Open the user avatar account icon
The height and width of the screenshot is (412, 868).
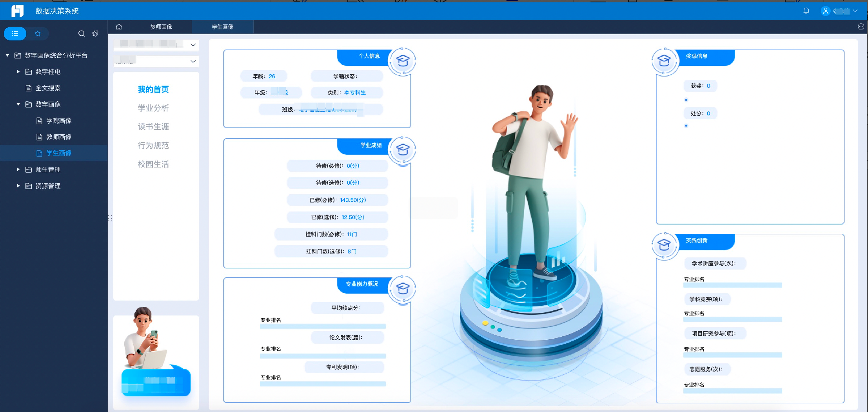pyautogui.click(x=825, y=11)
